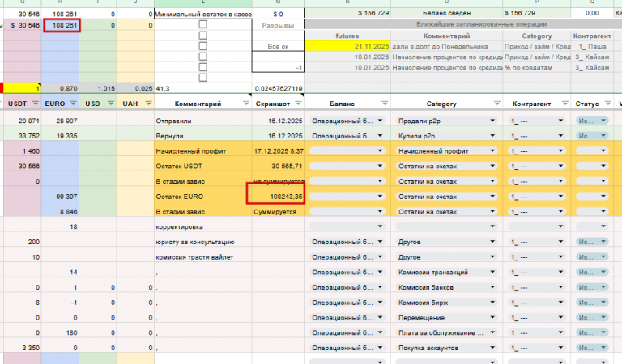The width and height of the screenshot is (622, 364).
Task: Select the Начисленный профит comment cell
Action: (x=203, y=151)
